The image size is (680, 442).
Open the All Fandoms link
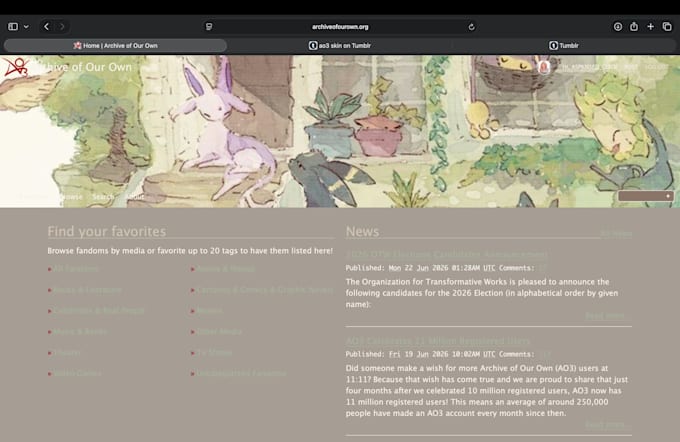click(75, 269)
